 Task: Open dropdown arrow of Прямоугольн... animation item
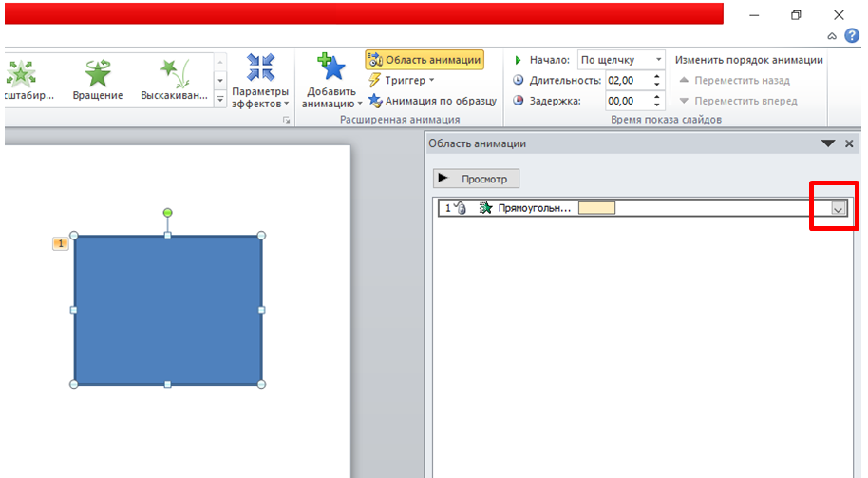[x=839, y=209]
